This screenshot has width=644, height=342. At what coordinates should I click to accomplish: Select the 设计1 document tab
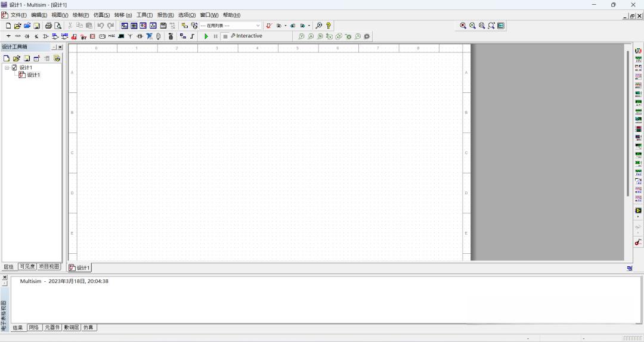click(79, 268)
